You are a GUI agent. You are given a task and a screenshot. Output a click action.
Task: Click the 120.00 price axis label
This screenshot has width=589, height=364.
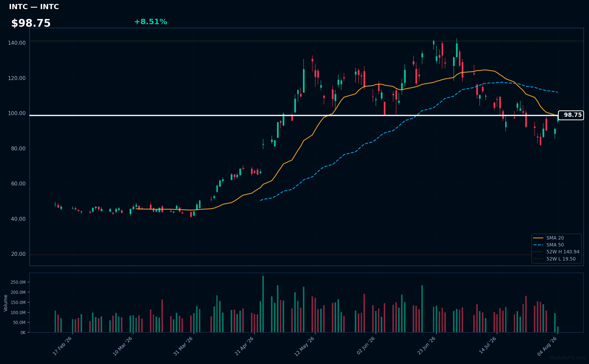click(x=17, y=78)
